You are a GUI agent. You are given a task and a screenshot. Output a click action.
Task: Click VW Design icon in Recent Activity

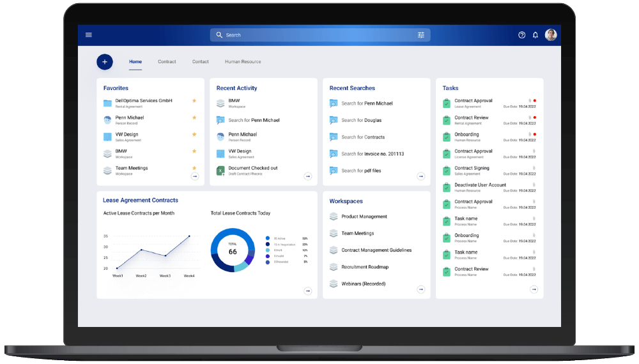click(x=220, y=154)
